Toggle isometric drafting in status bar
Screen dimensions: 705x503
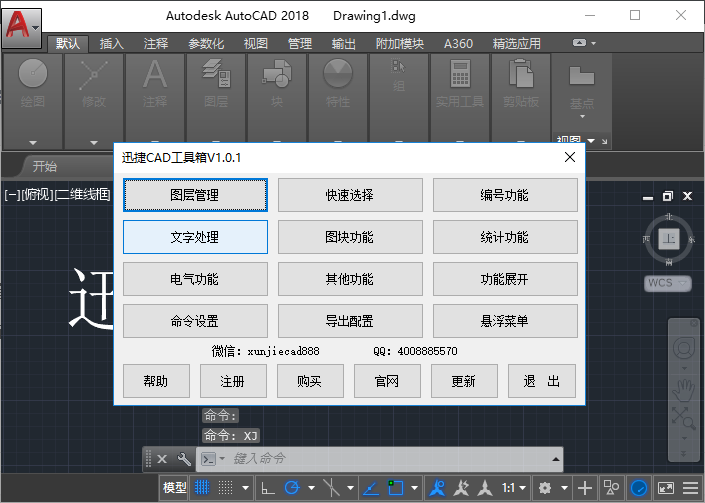coord(331,488)
